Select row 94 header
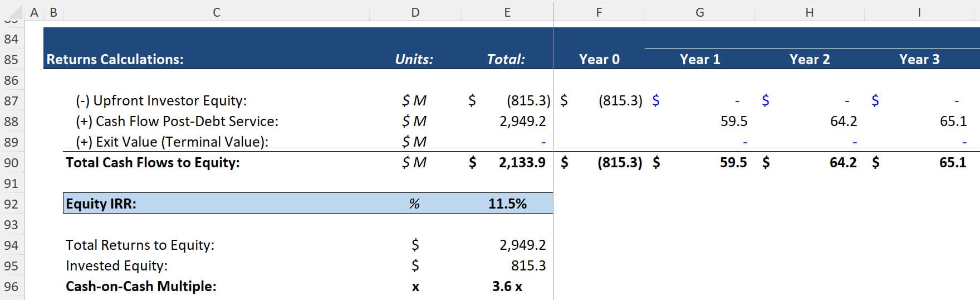 pyautogui.click(x=12, y=245)
